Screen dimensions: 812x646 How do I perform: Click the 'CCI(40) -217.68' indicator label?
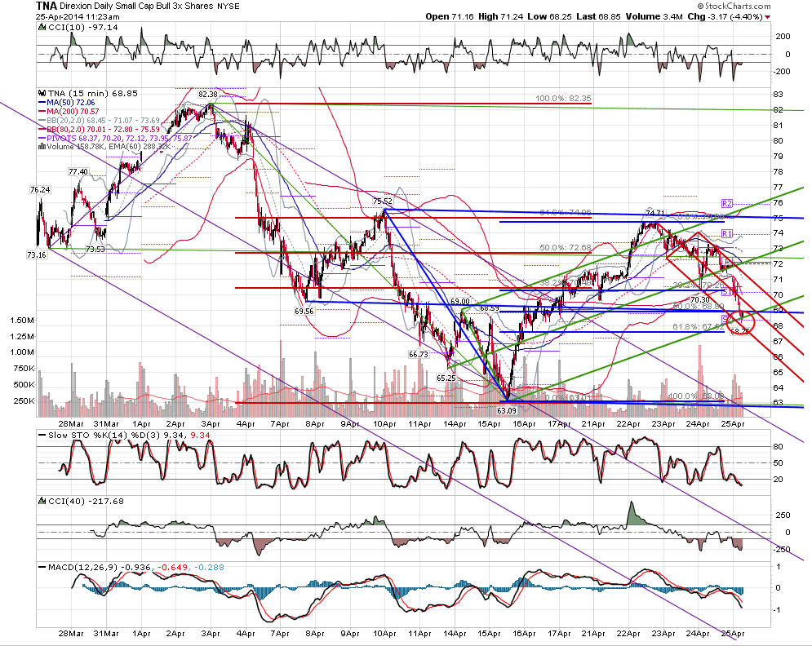(86, 501)
